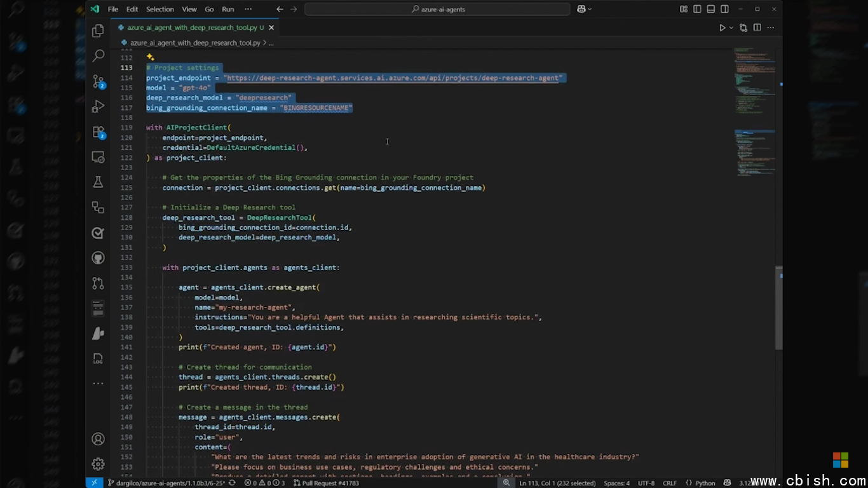
Task: Change end of line sequence CRLF
Action: click(670, 483)
